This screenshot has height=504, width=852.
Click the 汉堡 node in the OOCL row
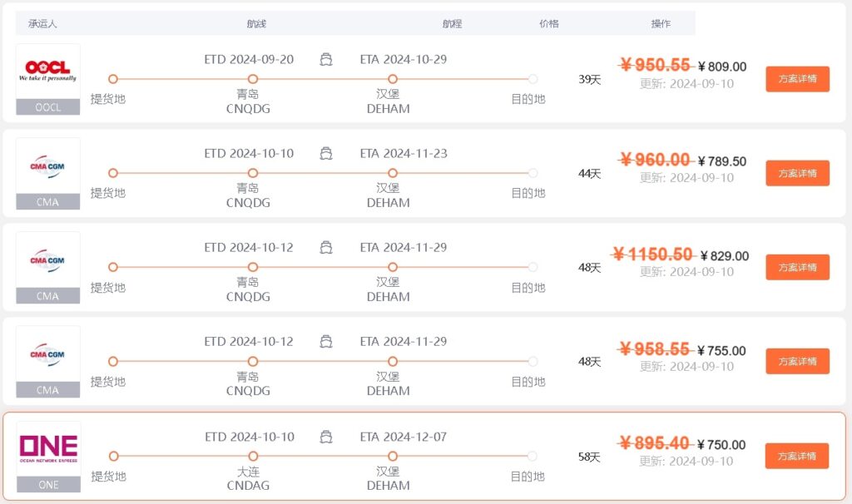393,79
